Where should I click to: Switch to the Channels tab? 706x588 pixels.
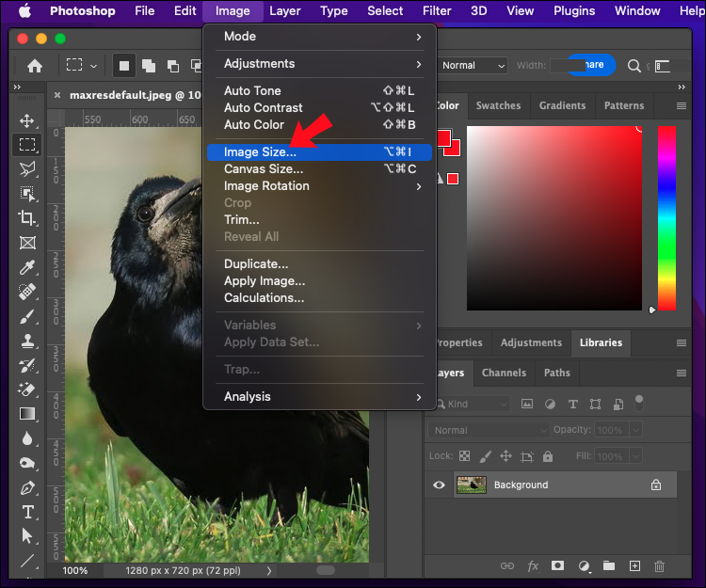click(x=504, y=373)
